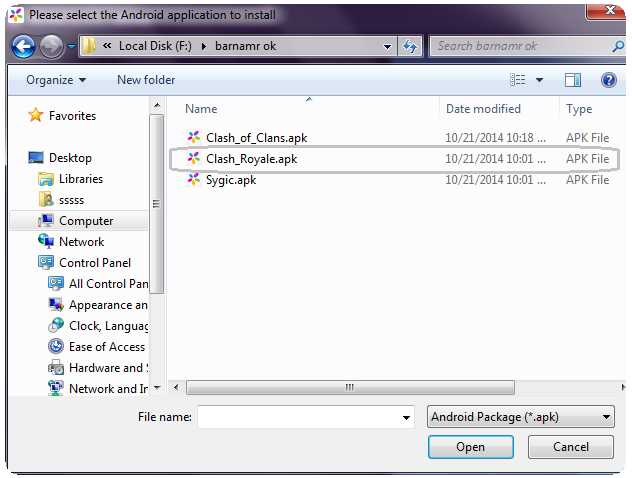This screenshot has height=478, width=632.
Task: Open the File name dropdown arrow
Action: tap(406, 418)
